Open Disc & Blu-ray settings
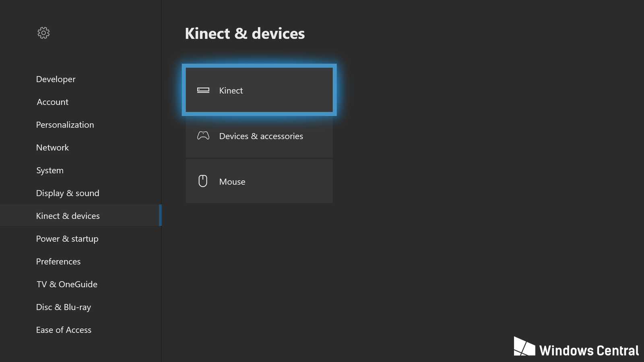The image size is (644, 362). point(64,307)
